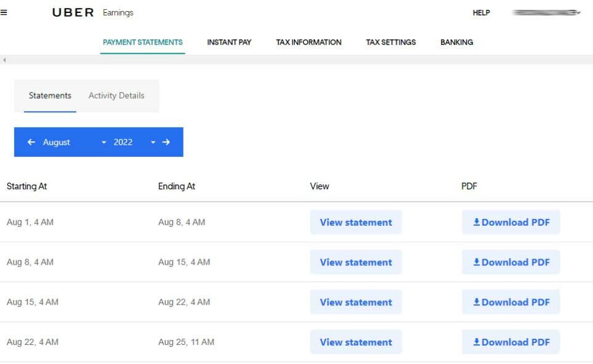Open Tax Settings
The height and width of the screenshot is (364, 593).
tap(390, 42)
